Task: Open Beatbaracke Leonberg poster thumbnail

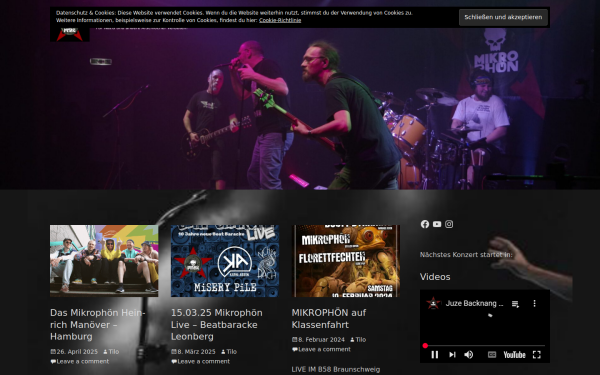Action: [225, 261]
